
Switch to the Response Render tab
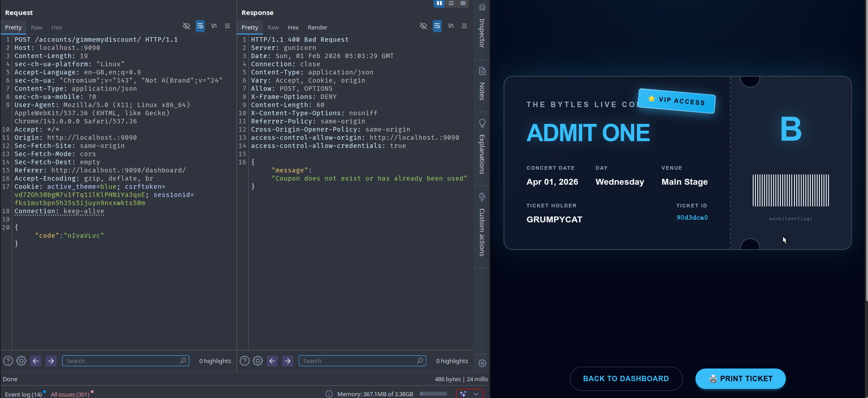pos(317,28)
